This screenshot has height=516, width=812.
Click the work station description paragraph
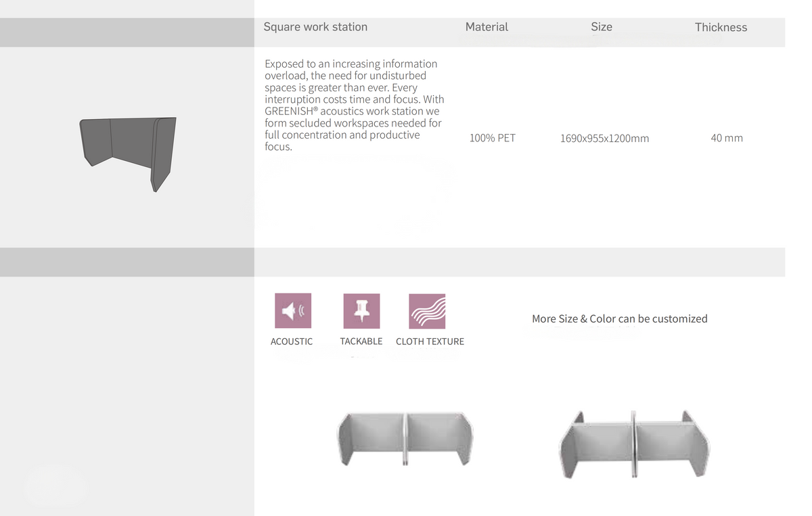355,105
